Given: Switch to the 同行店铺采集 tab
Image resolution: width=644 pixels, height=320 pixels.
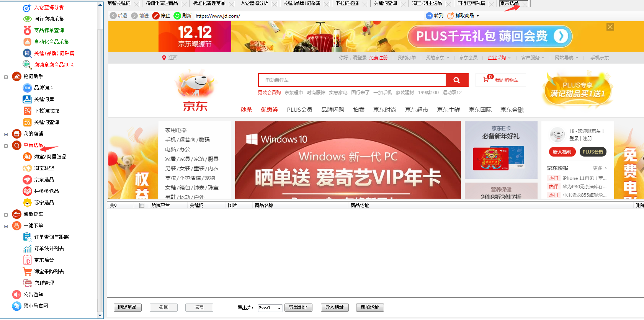Looking at the screenshot, I should 471,3.
